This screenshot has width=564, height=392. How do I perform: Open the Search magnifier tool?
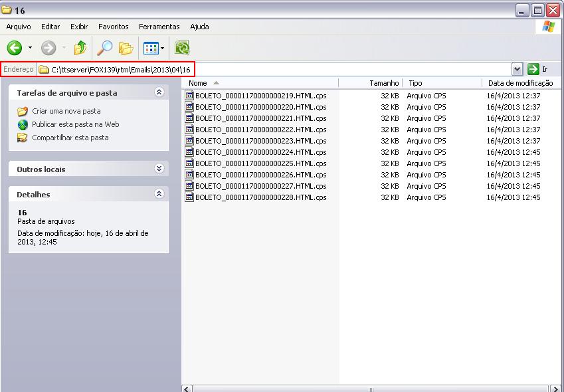pos(105,48)
